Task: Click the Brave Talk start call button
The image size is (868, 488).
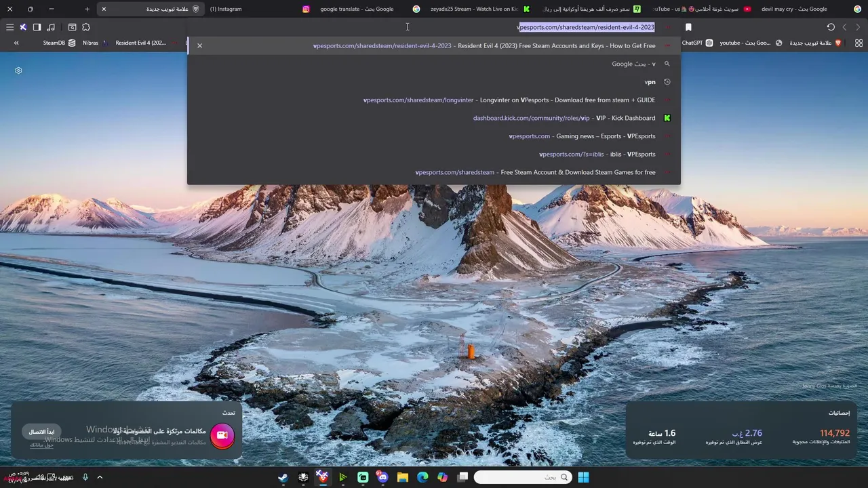Action: click(41, 432)
